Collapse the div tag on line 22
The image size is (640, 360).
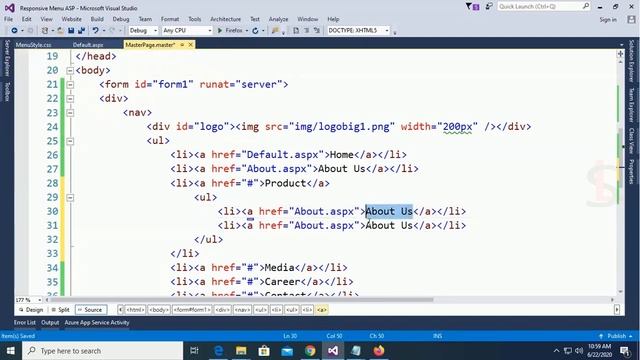[70, 99]
